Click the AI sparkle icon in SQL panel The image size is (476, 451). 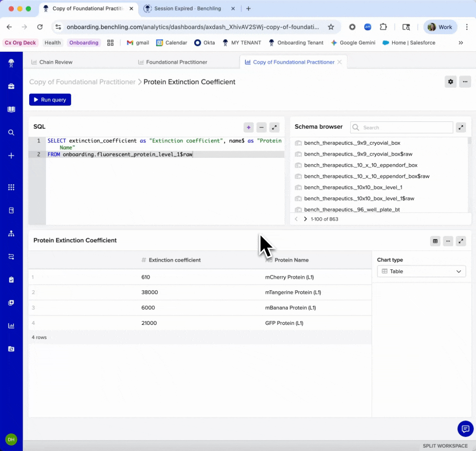248,127
